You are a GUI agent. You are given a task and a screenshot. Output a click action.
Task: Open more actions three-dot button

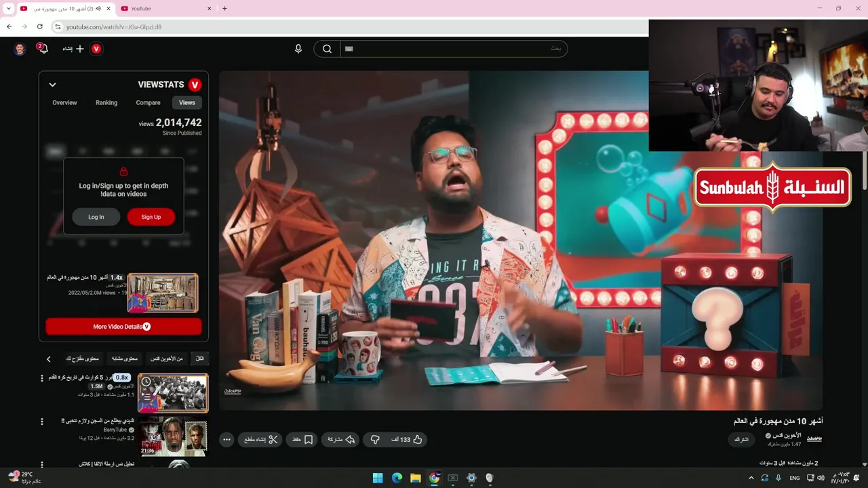[x=227, y=439]
